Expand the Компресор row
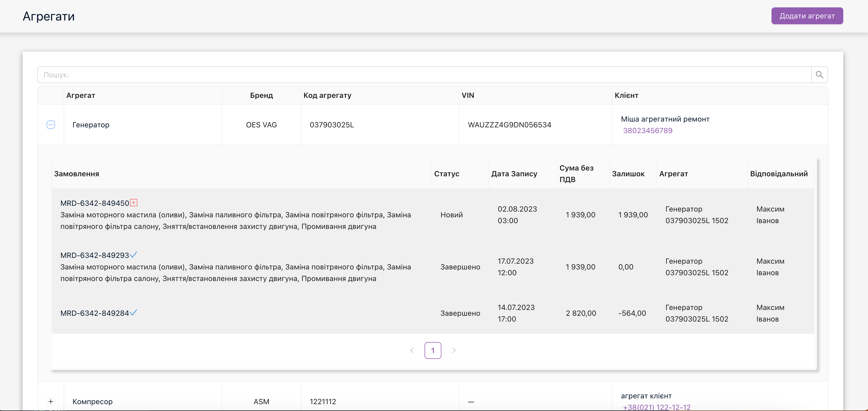This screenshot has height=411, width=868. [51, 401]
